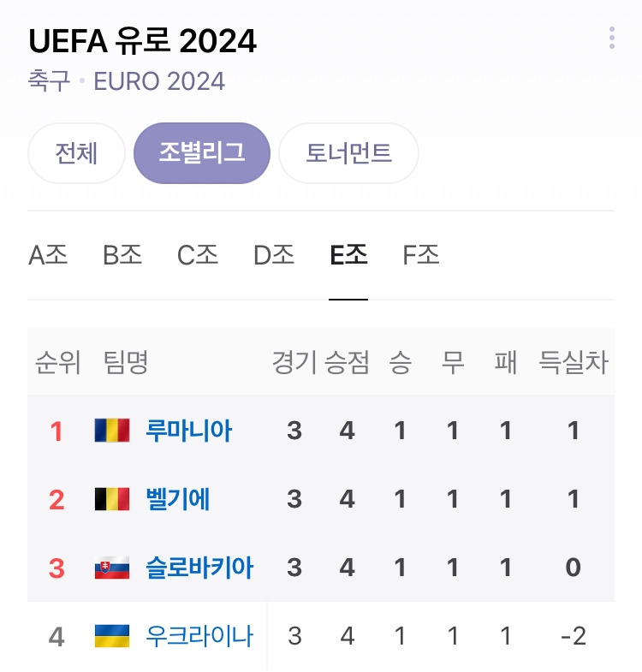Switch to the C조 group tab
This screenshot has width=642, height=672.
coord(198,255)
